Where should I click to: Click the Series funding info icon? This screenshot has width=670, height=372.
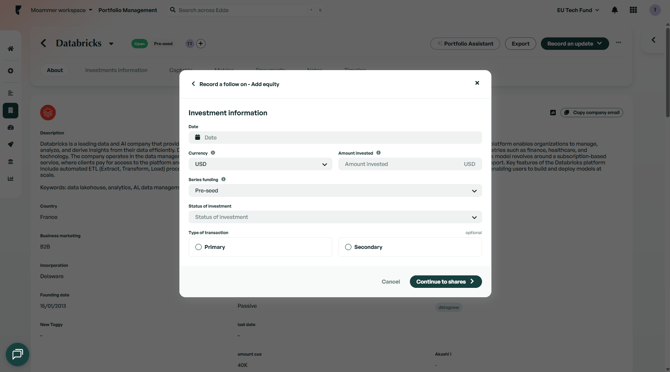tap(223, 179)
